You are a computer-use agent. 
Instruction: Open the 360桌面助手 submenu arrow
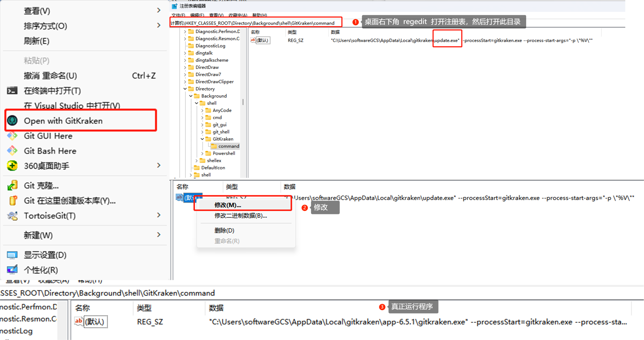coord(159,165)
